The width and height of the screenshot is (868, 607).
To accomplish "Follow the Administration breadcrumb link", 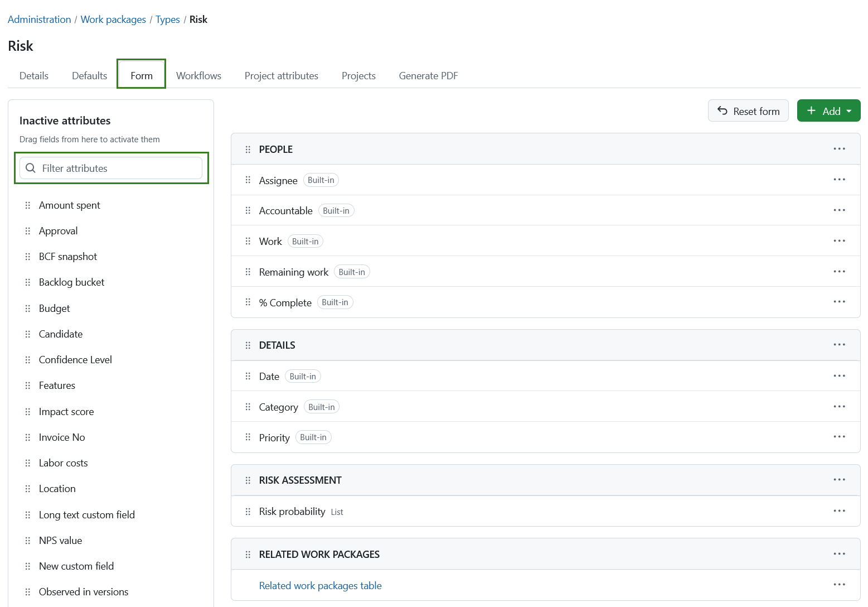I will click(x=40, y=20).
